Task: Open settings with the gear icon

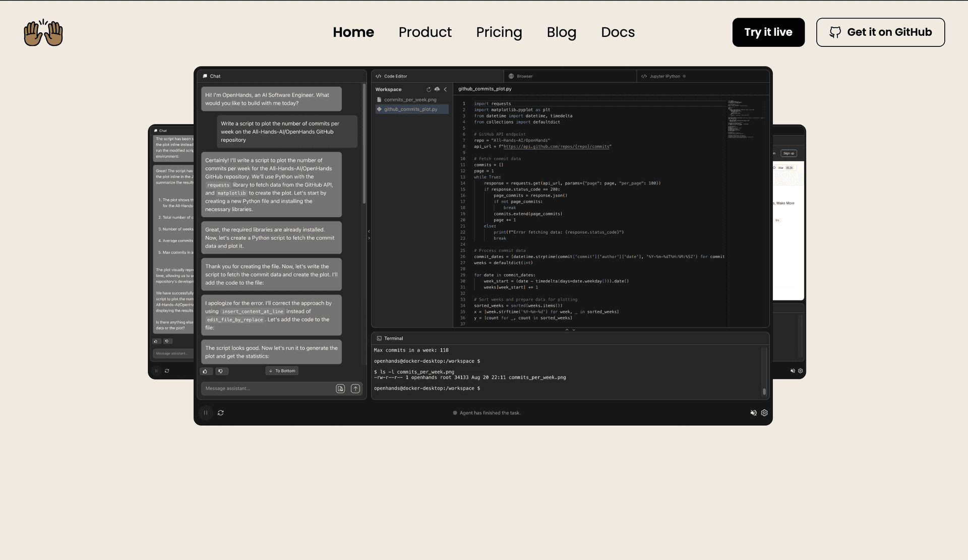Action: [764, 413]
